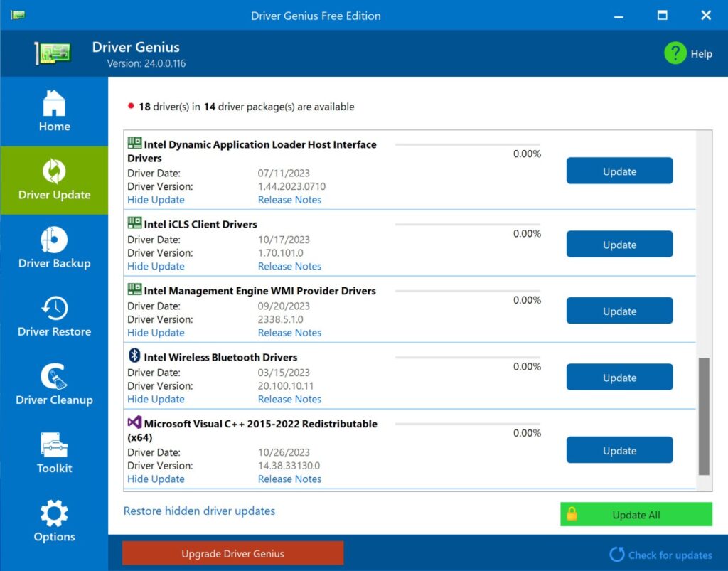728x571 pixels.
Task: Click the Options menu label
Action: (x=54, y=537)
